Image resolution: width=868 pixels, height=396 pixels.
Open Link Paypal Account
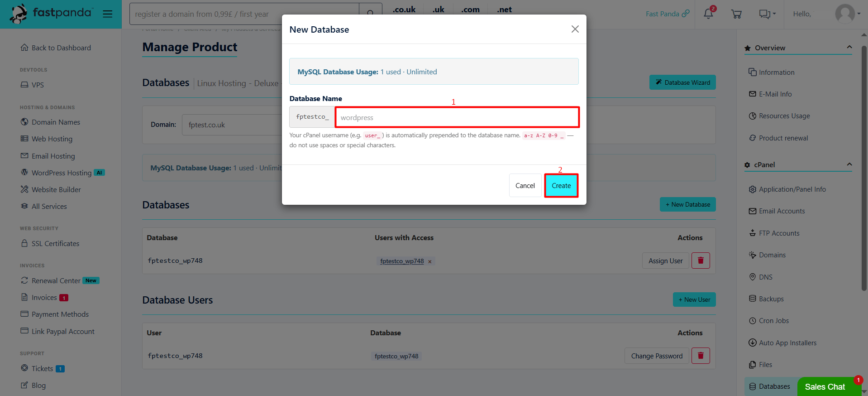pos(57,331)
